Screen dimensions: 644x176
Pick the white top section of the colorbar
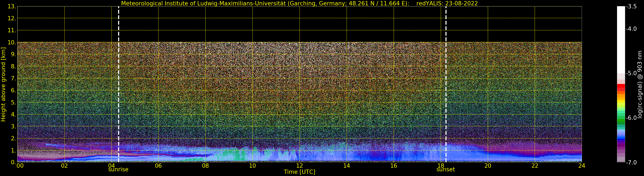click(621, 40)
